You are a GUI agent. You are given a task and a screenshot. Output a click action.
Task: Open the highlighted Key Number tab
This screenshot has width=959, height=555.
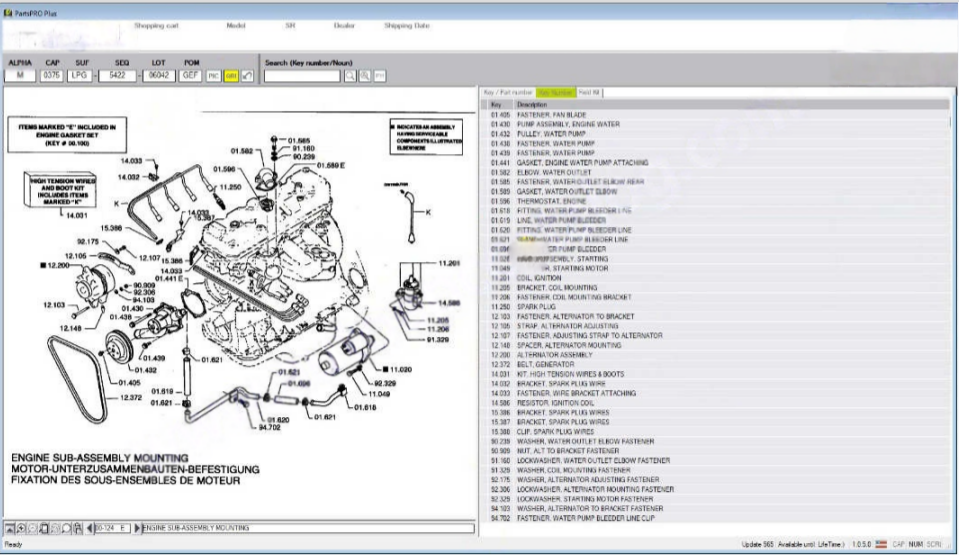556,92
